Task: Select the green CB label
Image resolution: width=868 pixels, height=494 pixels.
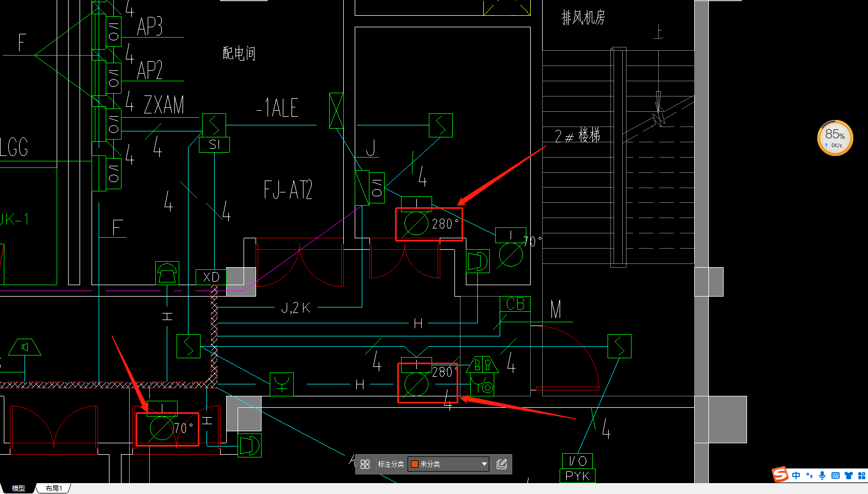Action: click(x=515, y=304)
